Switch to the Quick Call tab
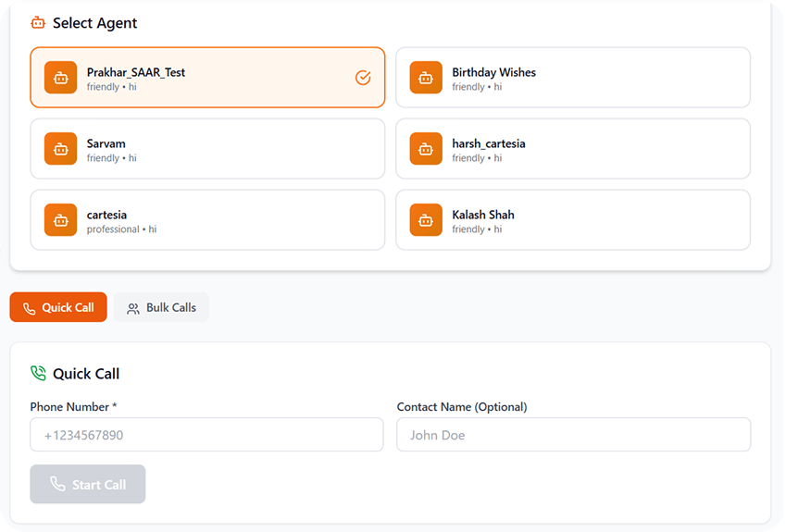Image resolution: width=786 pixels, height=532 pixels. [58, 307]
